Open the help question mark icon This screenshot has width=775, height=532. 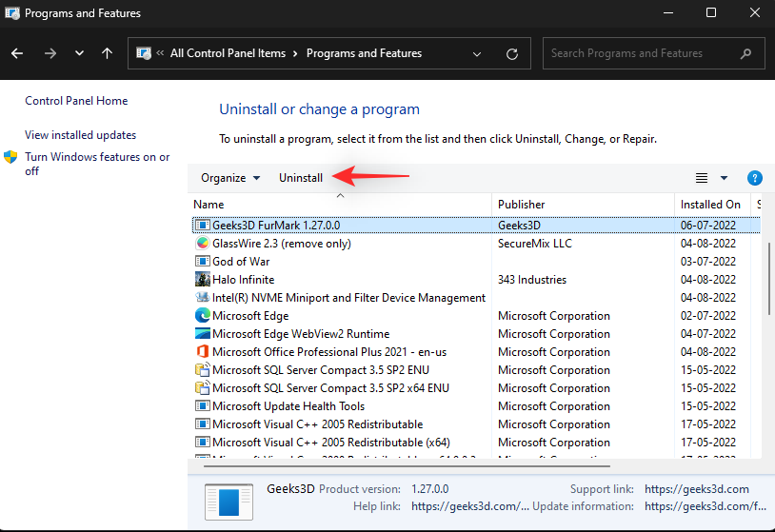tap(754, 178)
